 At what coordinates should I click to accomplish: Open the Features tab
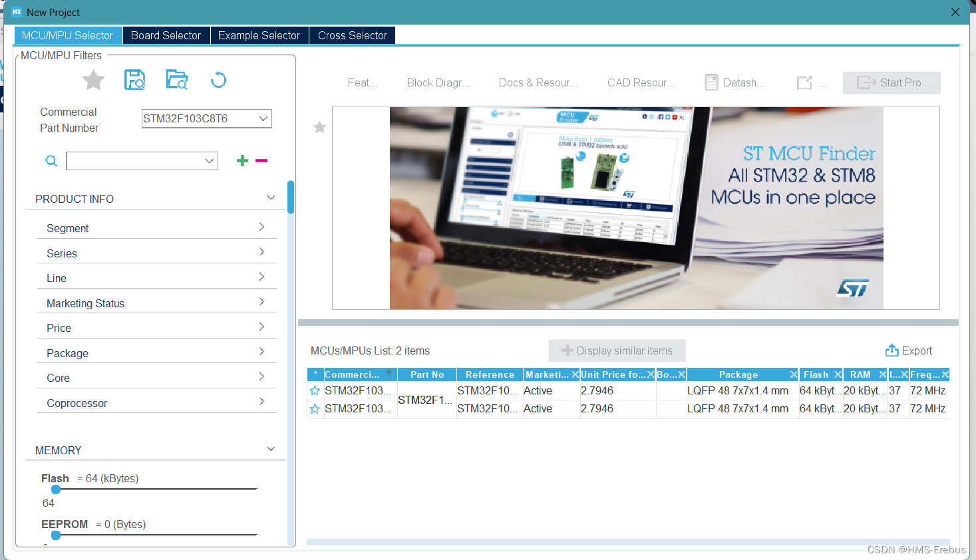pyautogui.click(x=362, y=82)
